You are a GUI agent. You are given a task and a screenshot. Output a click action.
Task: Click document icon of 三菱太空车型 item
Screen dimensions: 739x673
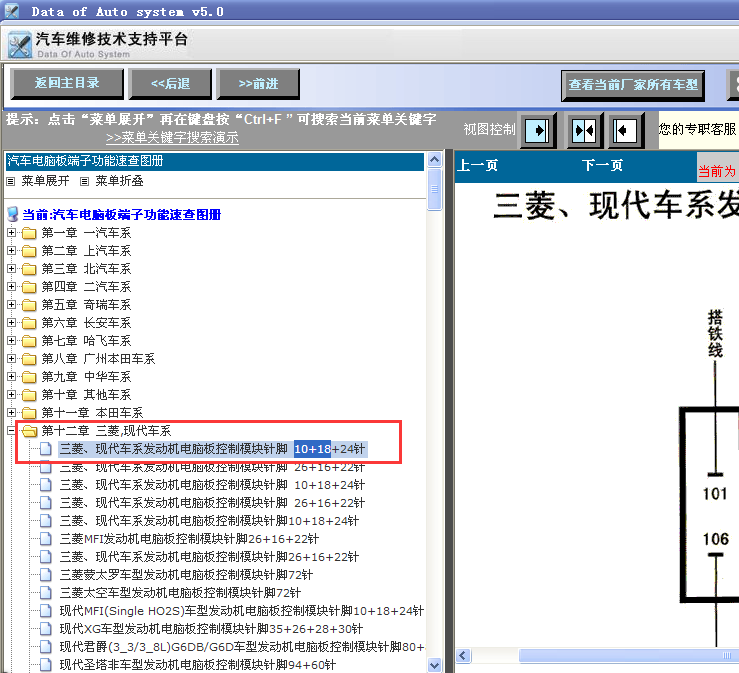pyautogui.click(x=46, y=592)
